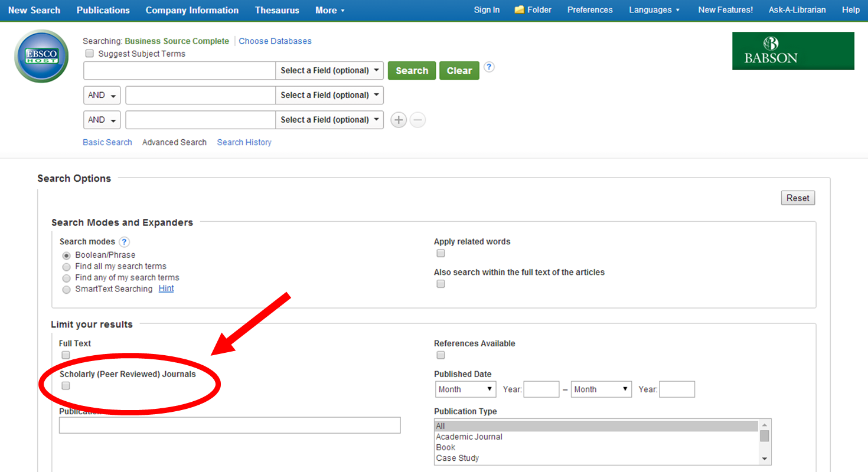Click the help icon next to Search modes
This screenshot has height=472, width=868.
pos(124,242)
